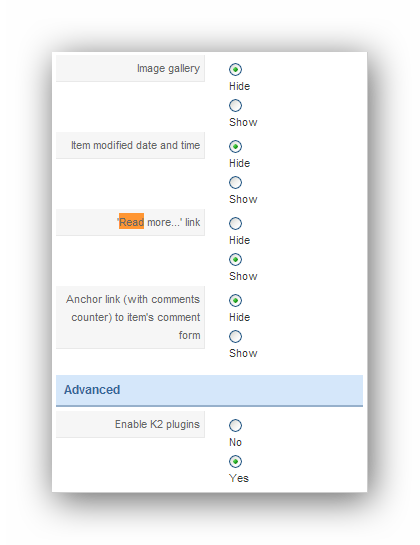The image size is (420, 545).
Task: Choose Show radio for Item modified date and time
Action: pyautogui.click(x=235, y=182)
